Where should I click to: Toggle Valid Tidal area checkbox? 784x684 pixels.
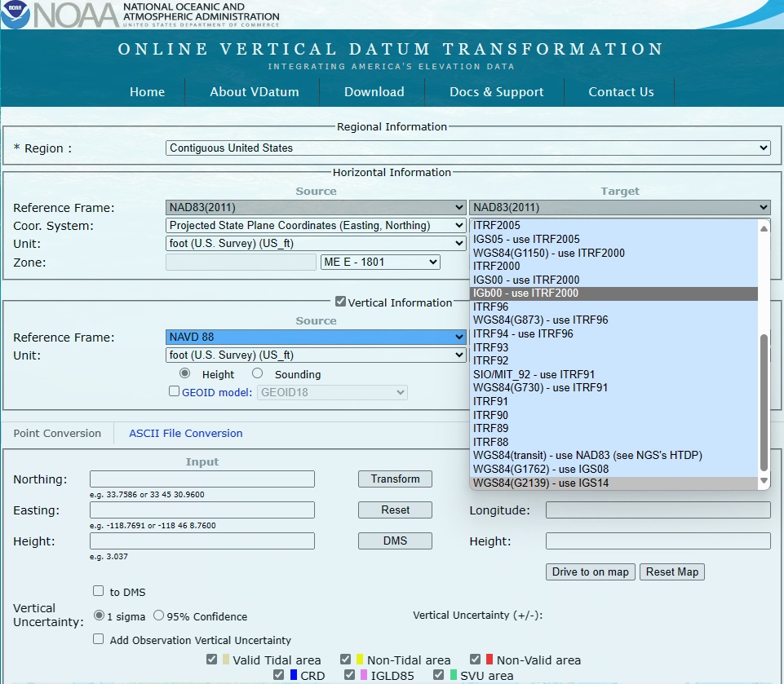[x=211, y=659]
